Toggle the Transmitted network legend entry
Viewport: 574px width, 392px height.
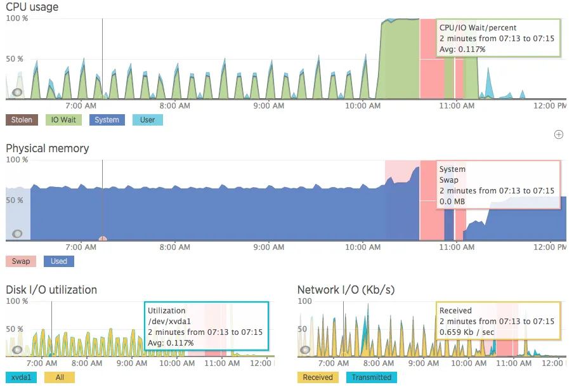[x=372, y=377]
